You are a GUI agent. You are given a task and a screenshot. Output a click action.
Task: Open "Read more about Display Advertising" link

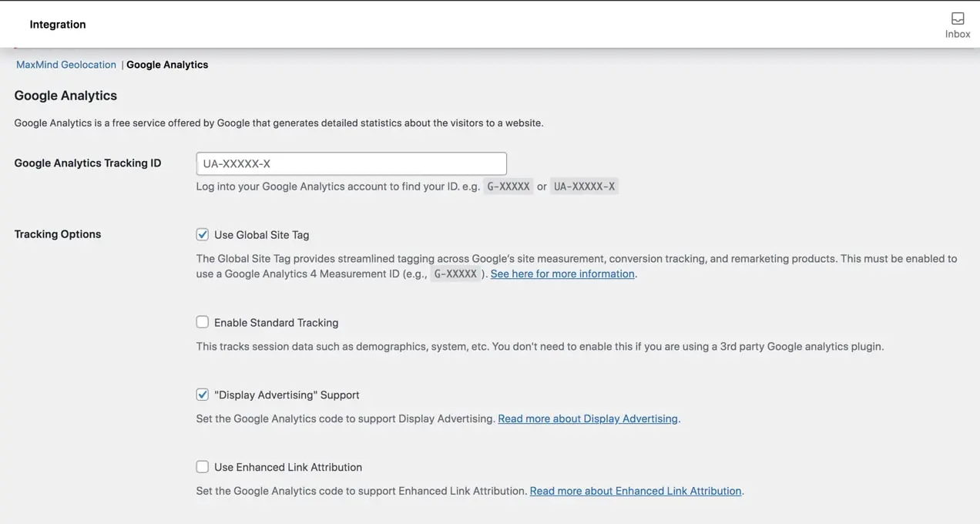tap(588, 418)
